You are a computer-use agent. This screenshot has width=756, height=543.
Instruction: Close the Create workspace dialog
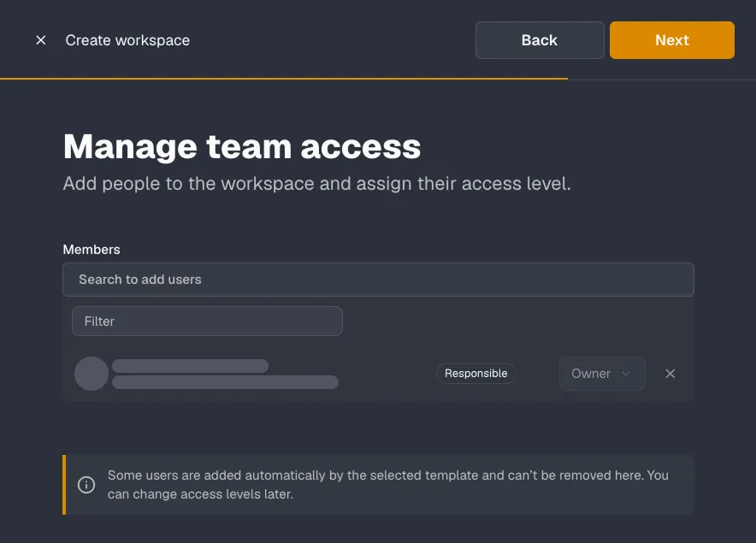point(41,40)
